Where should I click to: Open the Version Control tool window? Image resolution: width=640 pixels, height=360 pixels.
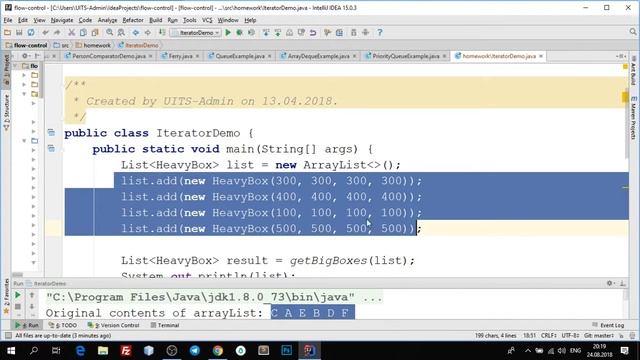pyautogui.click(x=113, y=325)
